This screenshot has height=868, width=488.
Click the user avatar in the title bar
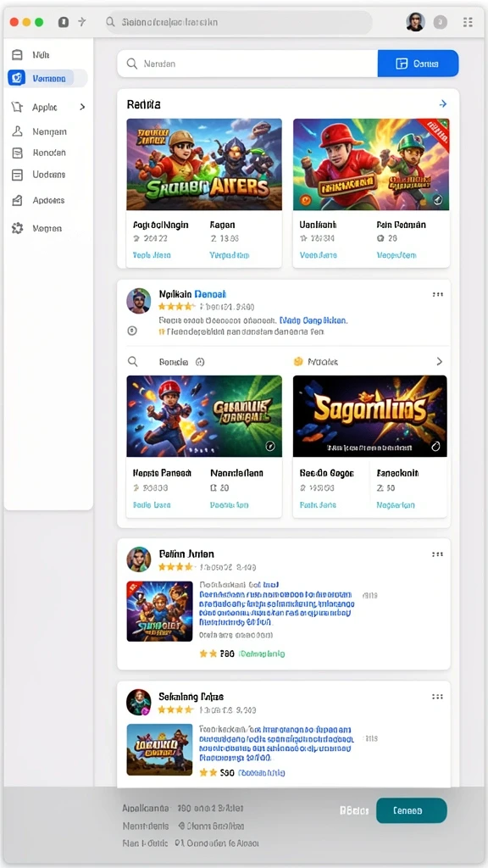[415, 22]
